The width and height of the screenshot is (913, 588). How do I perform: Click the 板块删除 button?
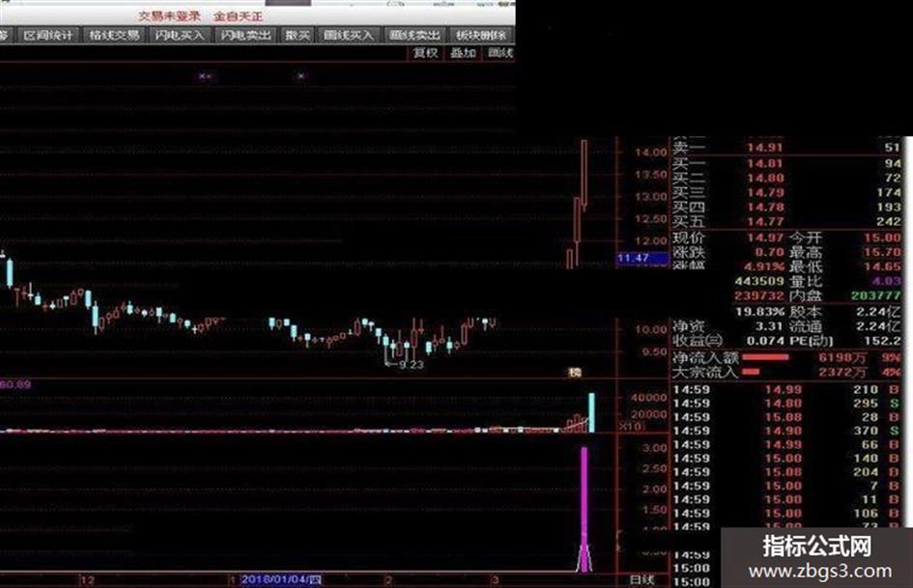pos(480,35)
